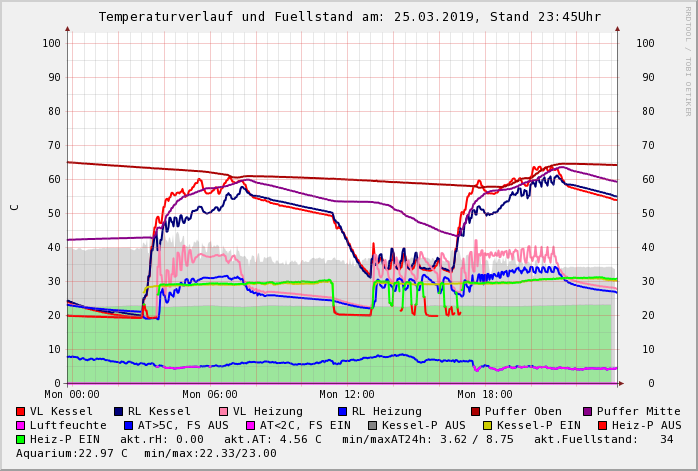Click the Mon 12:00 x-axis label
This screenshot has height=471, width=698.
tap(347, 394)
